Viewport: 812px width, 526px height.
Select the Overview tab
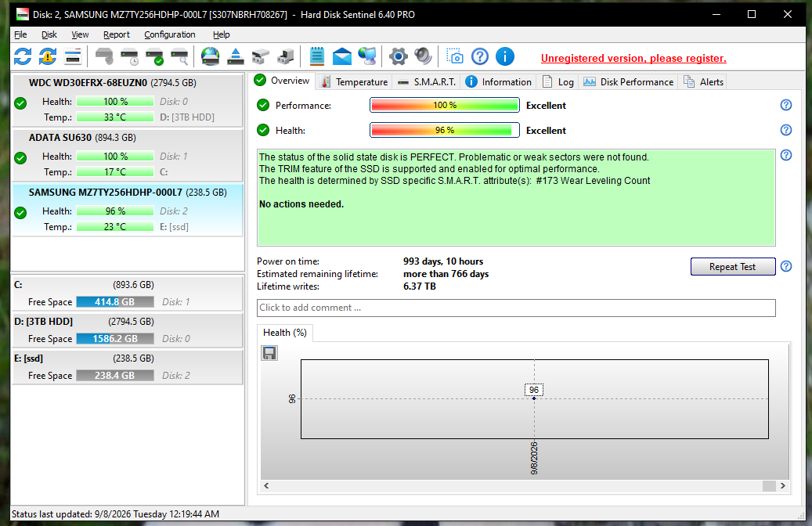pyautogui.click(x=283, y=81)
